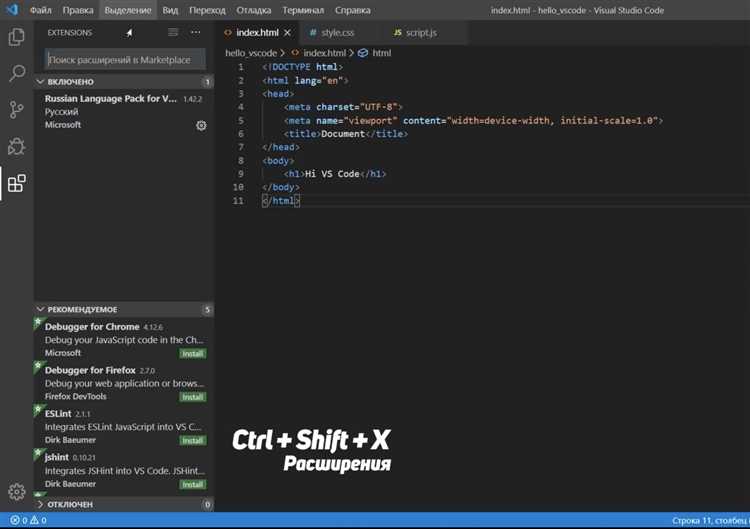750x529 pixels.
Task: Open the Файл menu
Action: click(x=41, y=10)
